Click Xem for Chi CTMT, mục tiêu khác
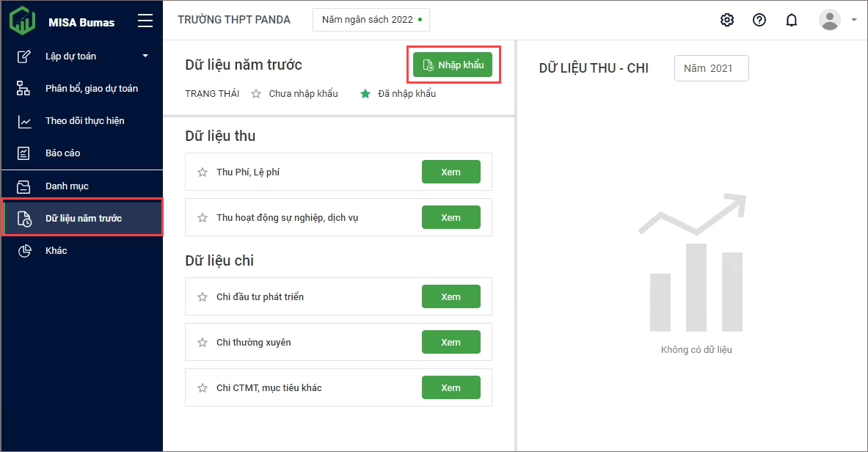 [x=451, y=388]
